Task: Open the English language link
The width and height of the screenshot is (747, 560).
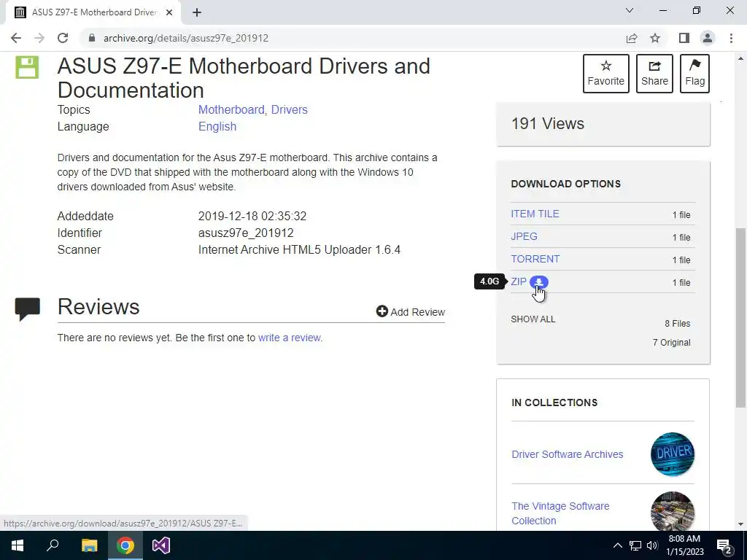Action: pos(217,126)
